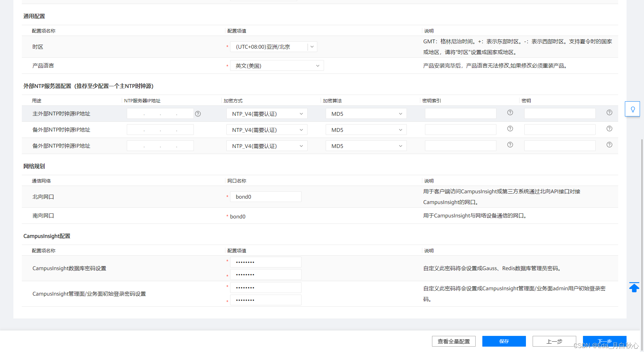Focus key field in last backup NTP row

pyautogui.click(x=560, y=146)
